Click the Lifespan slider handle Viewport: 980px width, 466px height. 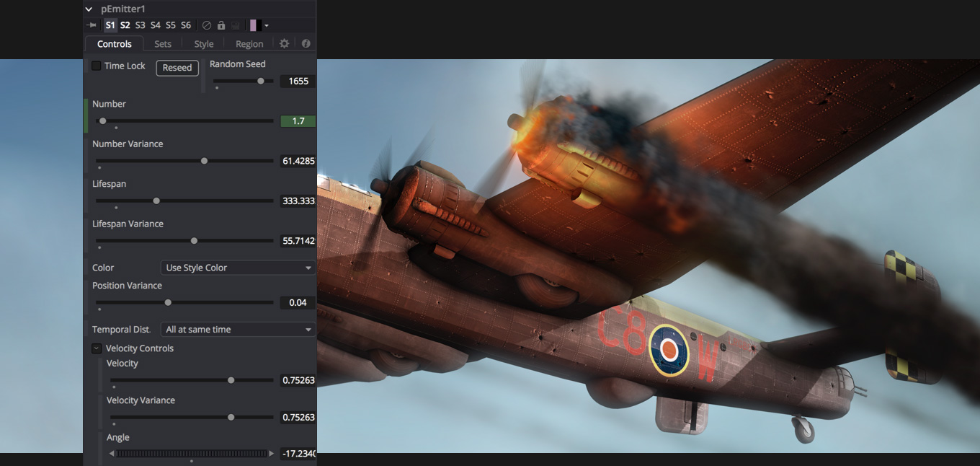[x=156, y=201]
